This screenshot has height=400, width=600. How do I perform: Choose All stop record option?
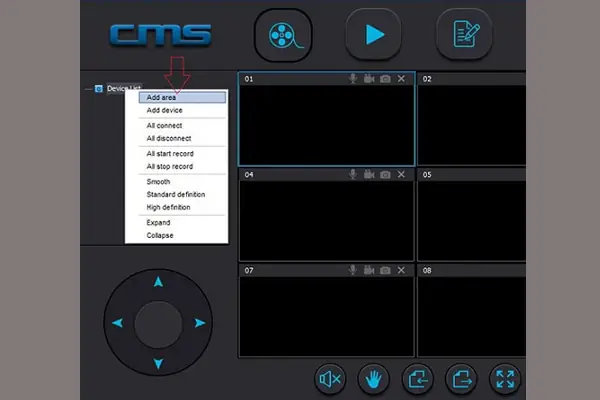tap(182, 167)
